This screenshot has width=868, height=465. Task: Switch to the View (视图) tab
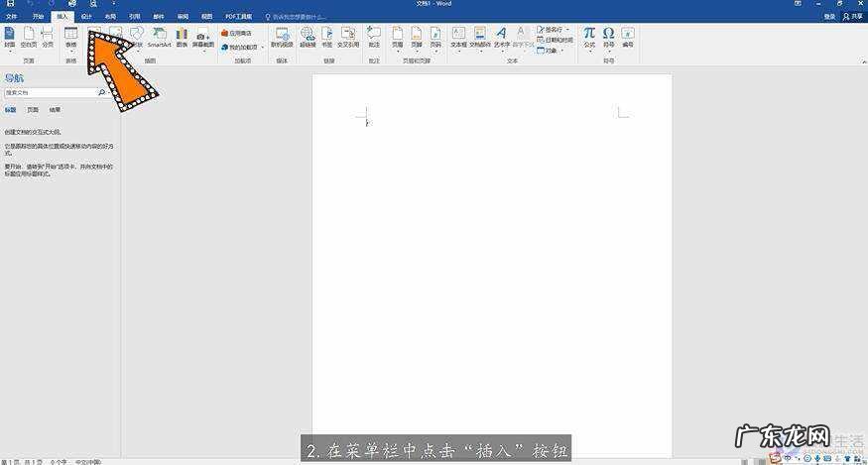click(206, 17)
